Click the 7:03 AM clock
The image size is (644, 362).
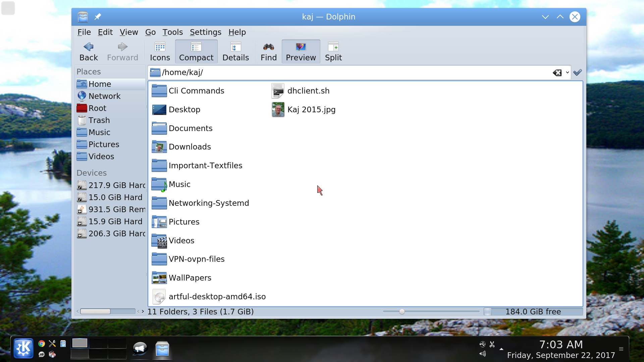click(561, 345)
